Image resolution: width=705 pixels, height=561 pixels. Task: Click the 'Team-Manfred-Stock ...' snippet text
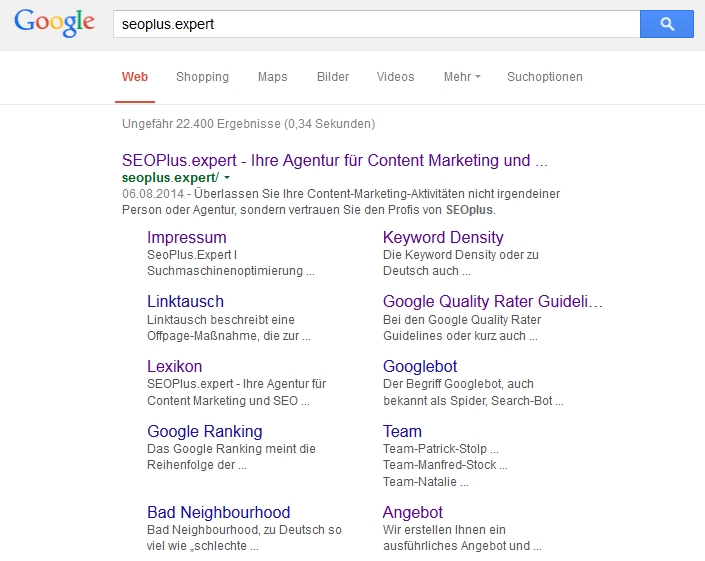tap(445, 465)
